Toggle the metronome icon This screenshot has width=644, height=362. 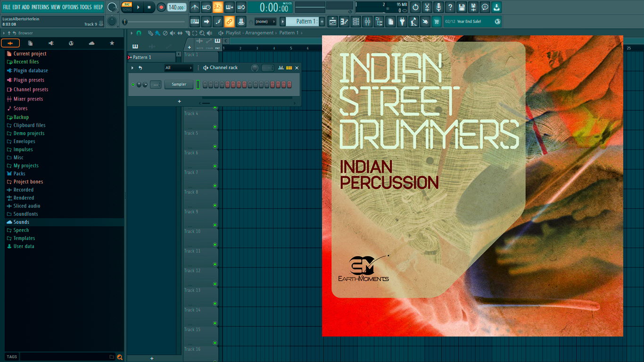pos(195,7)
